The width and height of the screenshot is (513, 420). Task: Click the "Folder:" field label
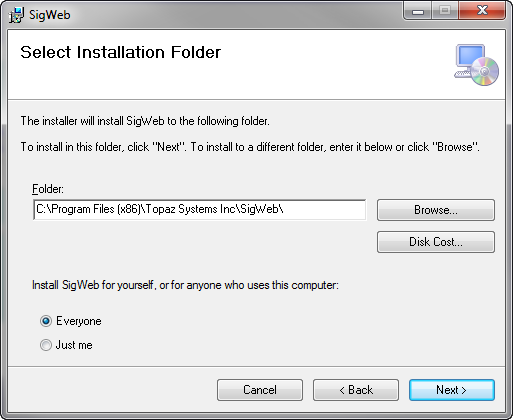point(48,189)
